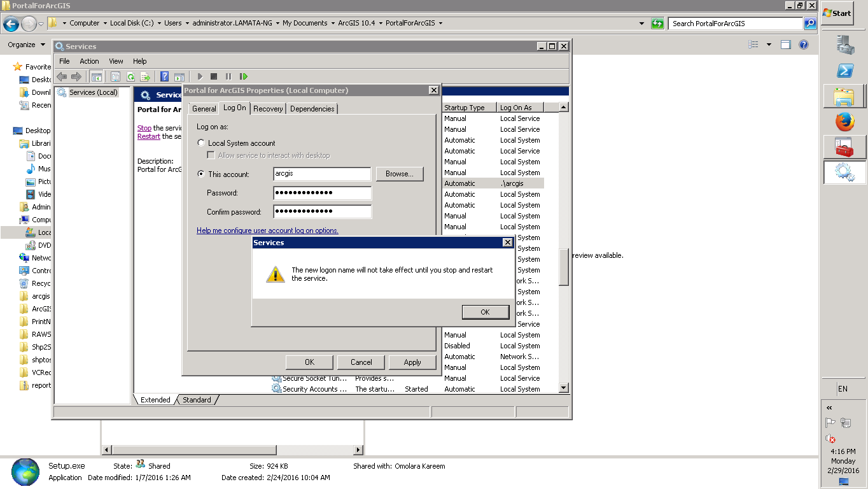The width and height of the screenshot is (868, 489).
Task: Open recent pages dropdown next to forward button
Action: 41,24
